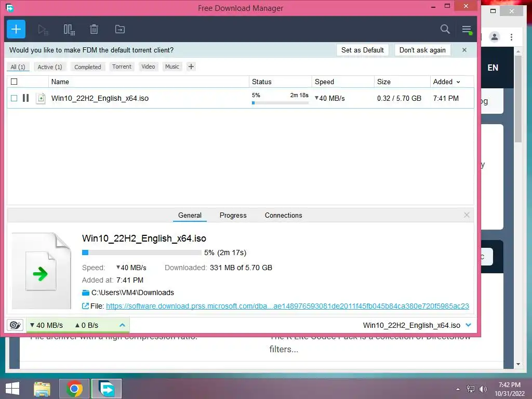Open the taskbar clock showing 7:42 PM
Image resolution: width=532 pixels, height=399 pixels.
[509, 389]
